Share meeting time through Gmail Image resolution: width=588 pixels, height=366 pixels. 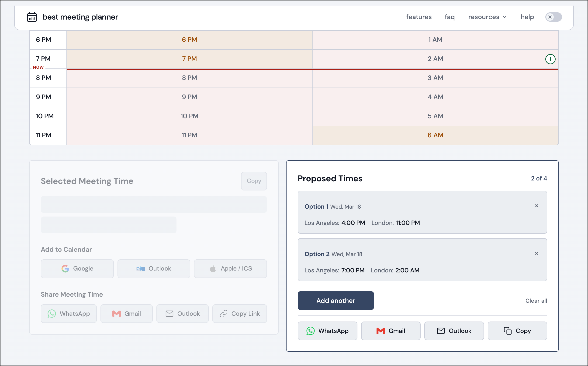coord(127,313)
